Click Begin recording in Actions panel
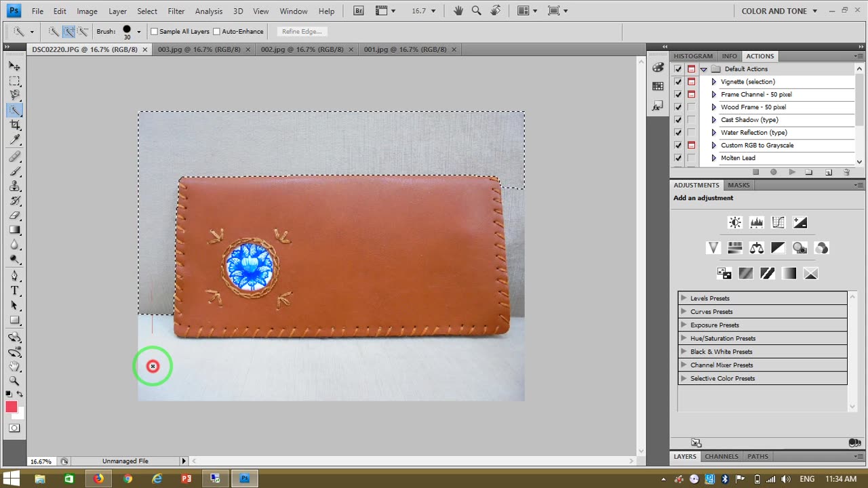The height and width of the screenshot is (488, 868). [x=774, y=172]
